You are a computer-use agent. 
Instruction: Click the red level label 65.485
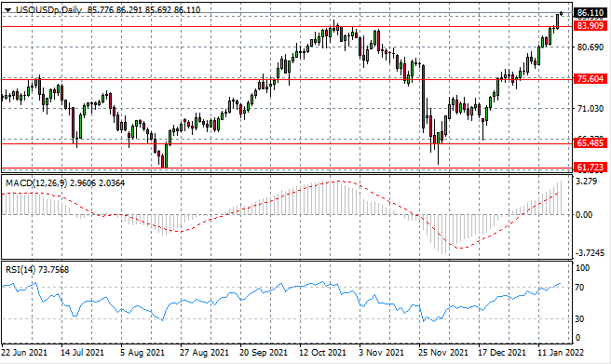[591, 143]
